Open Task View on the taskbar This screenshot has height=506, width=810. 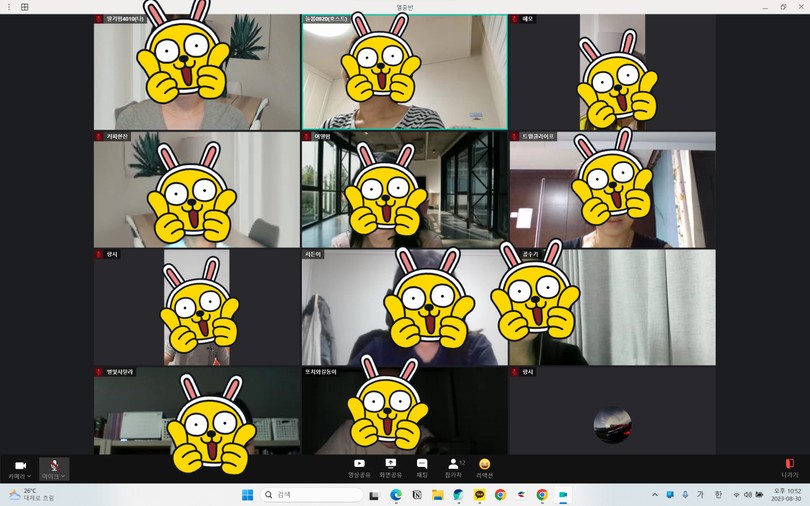click(x=373, y=495)
